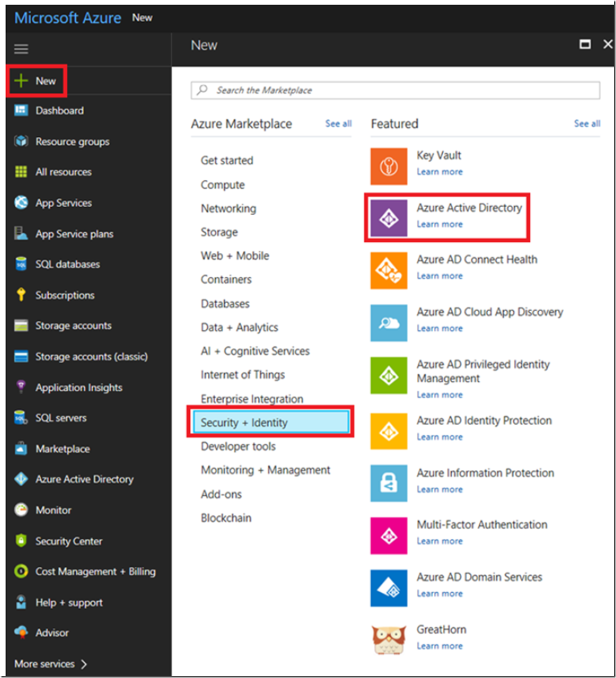Click the green plus New icon

click(21, 81)
